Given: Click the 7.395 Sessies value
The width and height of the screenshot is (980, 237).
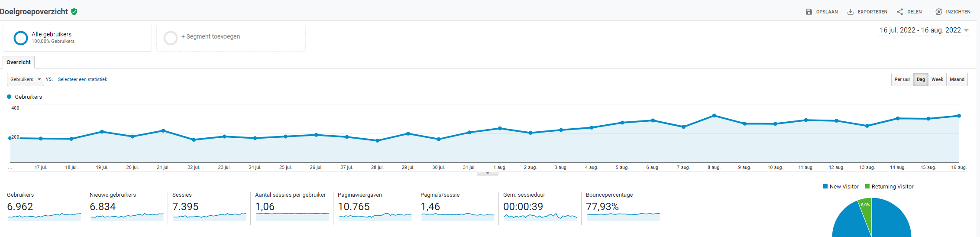Looking at the screenshot, I should click(185, 207).
